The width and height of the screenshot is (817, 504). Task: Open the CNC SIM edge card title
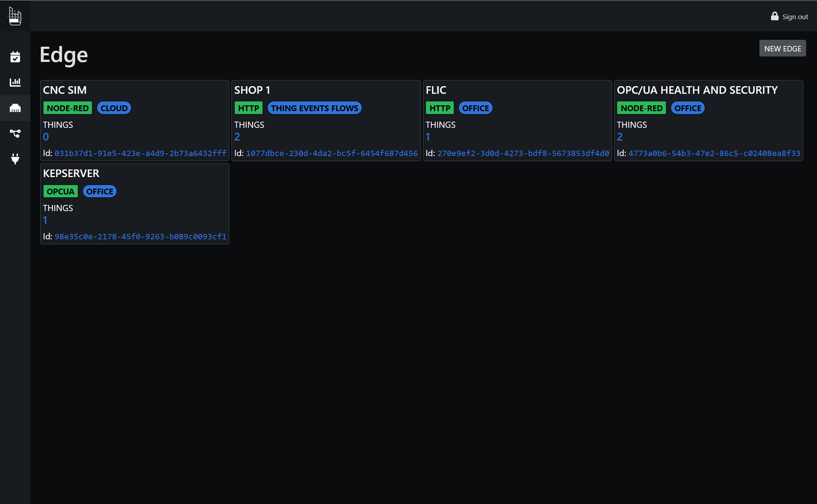65,90
